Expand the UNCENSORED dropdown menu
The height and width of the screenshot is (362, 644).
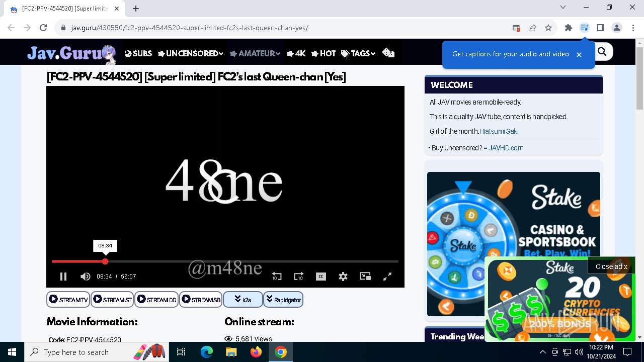click(x=191, y=53)
